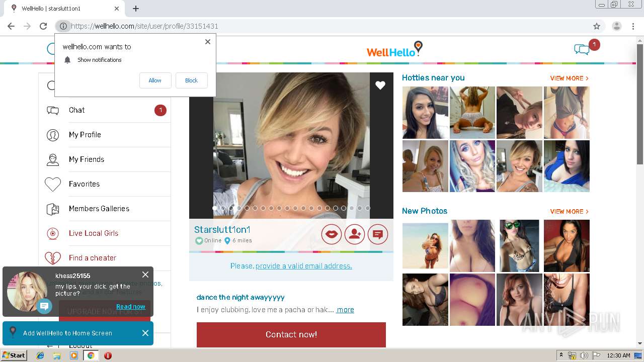
Task: Select the last photo carousel dot
Action: pyautogui.click(x=368, y=208)
